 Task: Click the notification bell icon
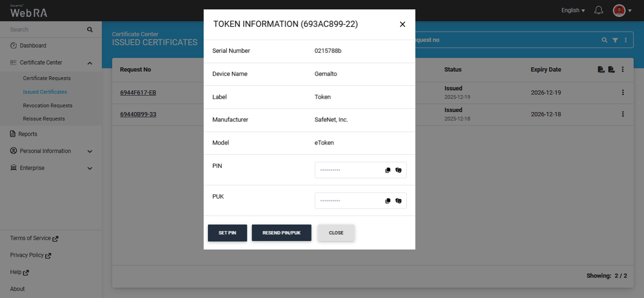click(599, 10)
